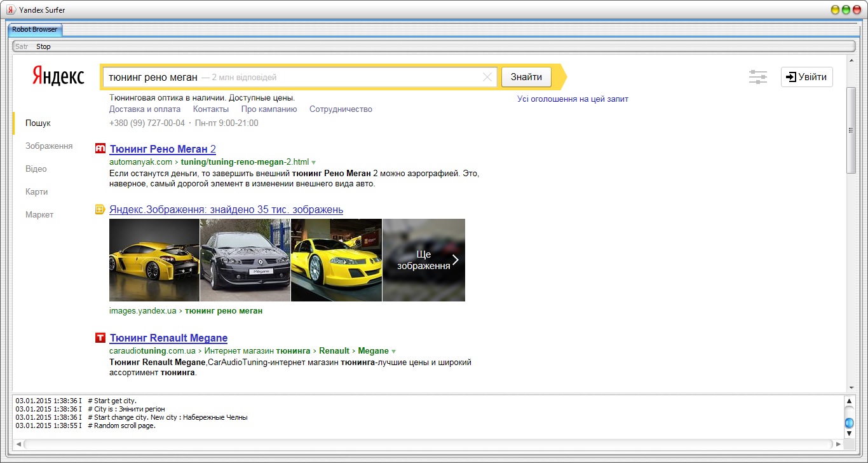Click log panel scroll down arrow

(849, 433)
